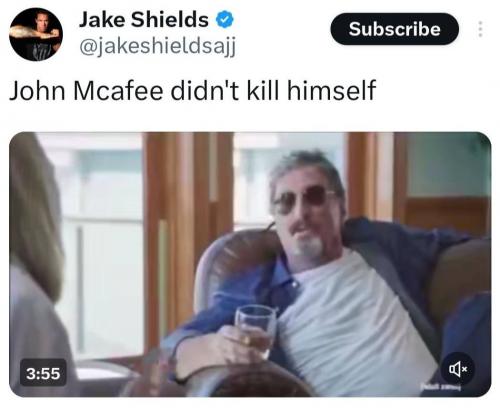
Task: Open the @jakeshieldsajj handle link
Action: point(158,46)
